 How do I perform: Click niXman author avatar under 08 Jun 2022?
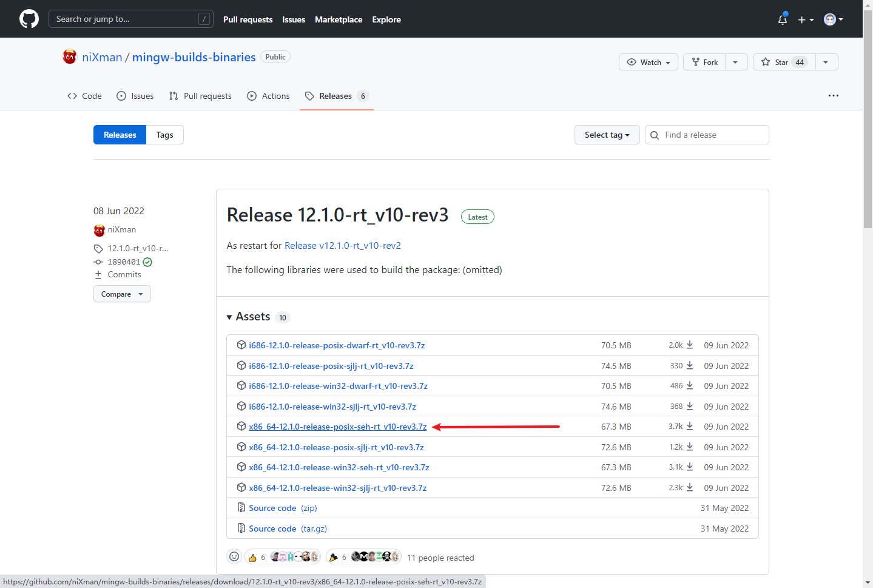[99, 230]
